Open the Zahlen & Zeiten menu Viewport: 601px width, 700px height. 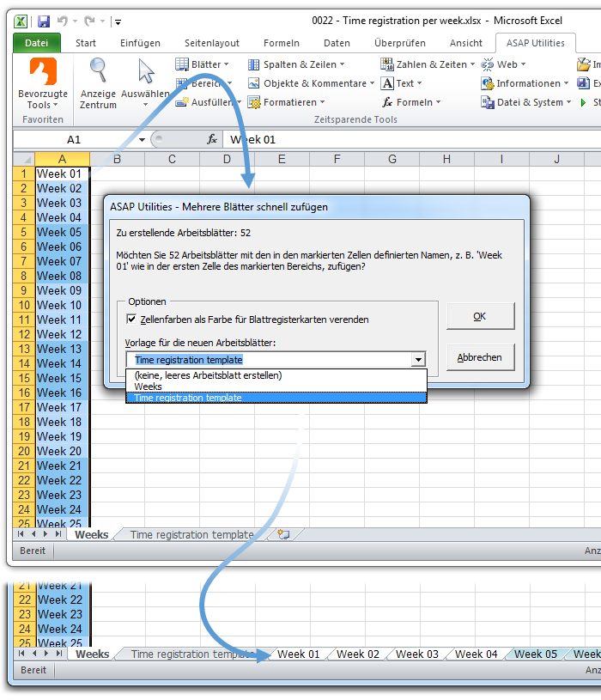click(428, 64)
